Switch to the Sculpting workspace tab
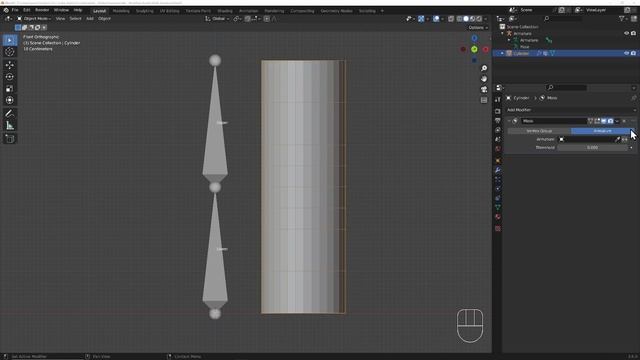640x360 pixels. click(x=145, y=11)
